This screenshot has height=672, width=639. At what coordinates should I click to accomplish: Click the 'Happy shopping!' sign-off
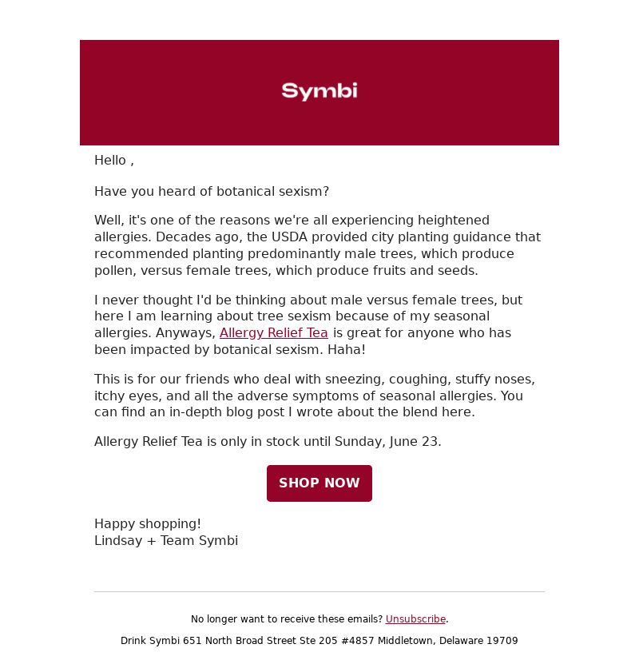tap(147, 523)
